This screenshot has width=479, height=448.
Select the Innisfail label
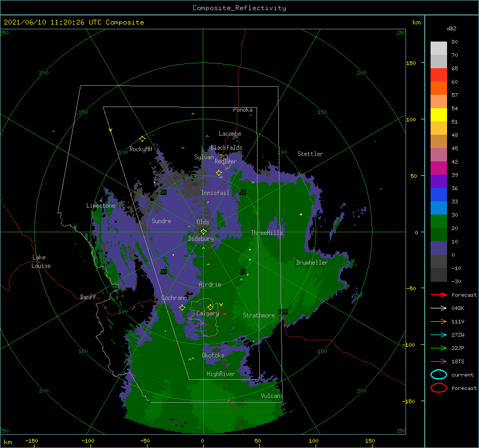point(215,193)
